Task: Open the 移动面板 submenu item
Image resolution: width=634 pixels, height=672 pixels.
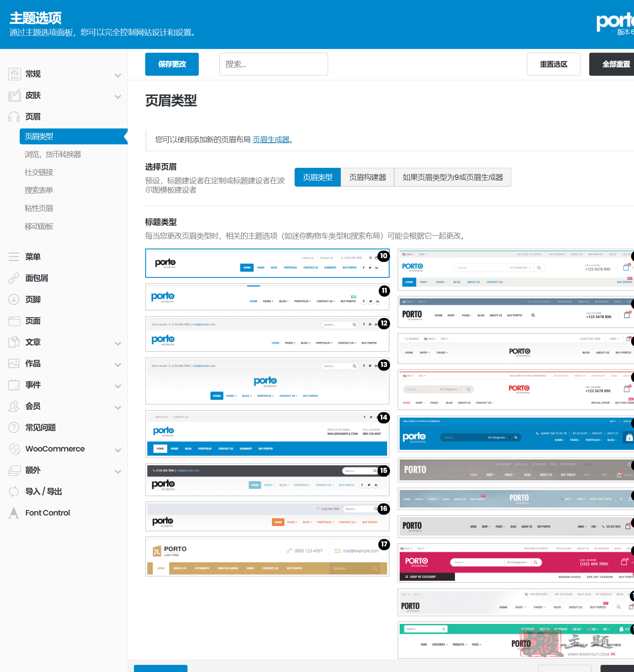Action: point(39,226)
